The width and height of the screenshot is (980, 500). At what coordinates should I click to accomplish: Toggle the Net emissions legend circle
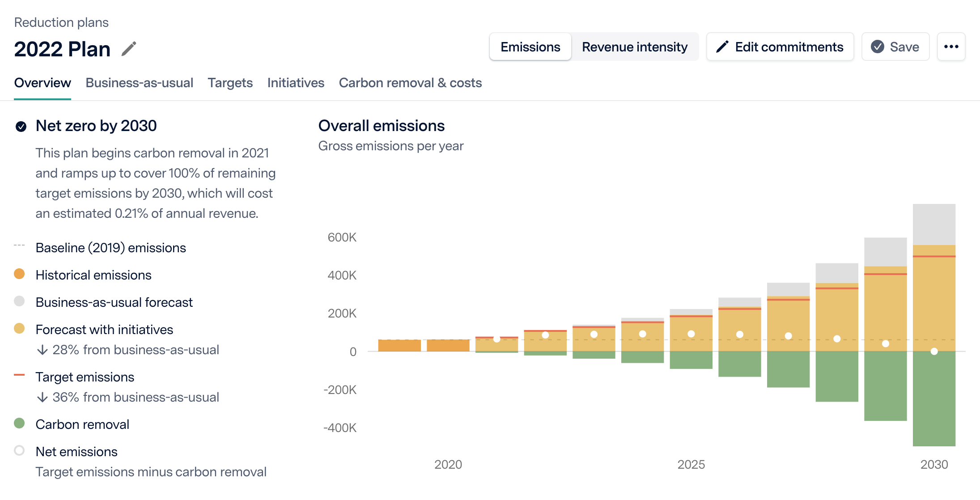point(19,450)
